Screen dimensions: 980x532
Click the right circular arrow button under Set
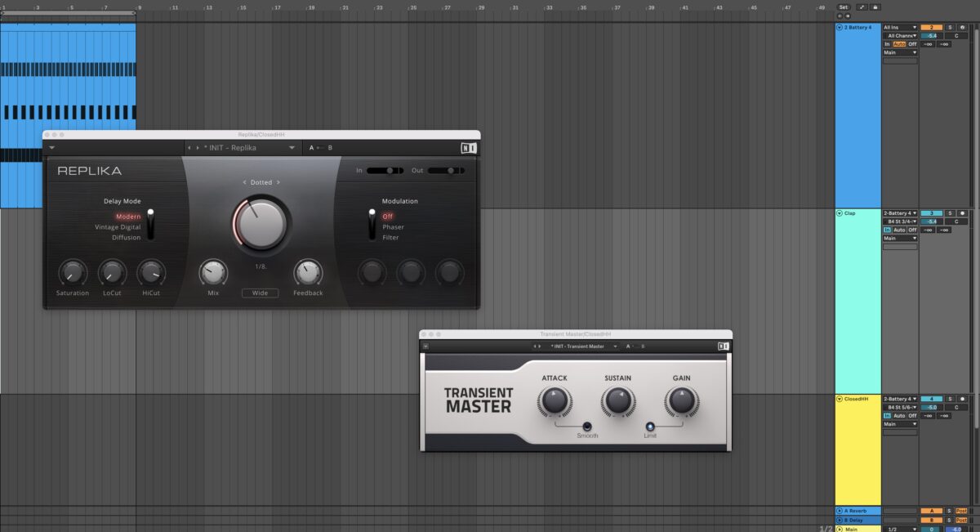(x=848, y=16)
